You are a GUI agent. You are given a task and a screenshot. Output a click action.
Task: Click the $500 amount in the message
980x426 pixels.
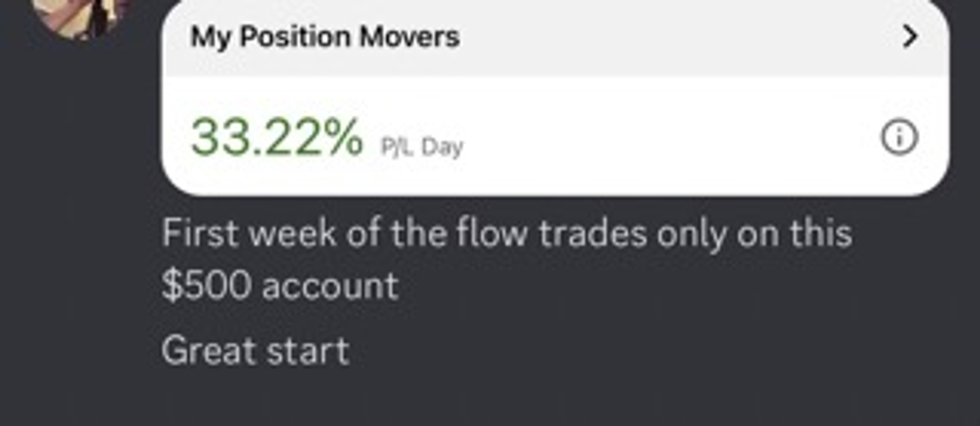pyautogui.click(x=207, y=285)
